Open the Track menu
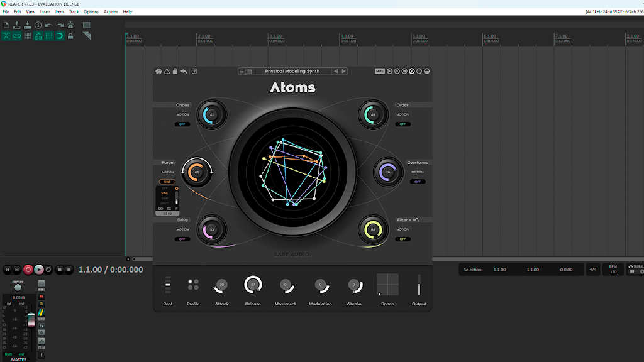 click(74, 12)
